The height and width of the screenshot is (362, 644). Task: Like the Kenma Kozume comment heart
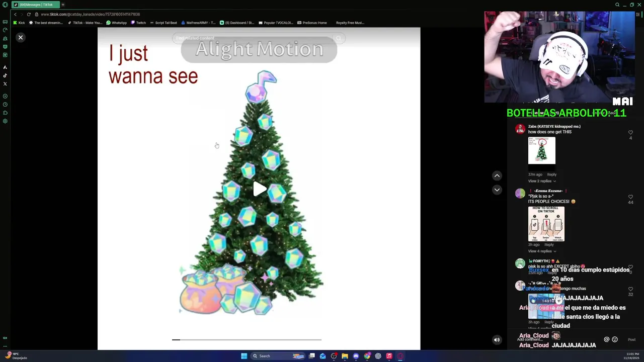tap(630, 197)
